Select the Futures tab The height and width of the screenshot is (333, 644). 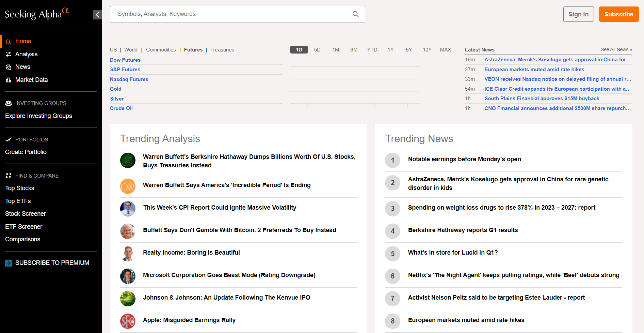click(x=193, y=50)
